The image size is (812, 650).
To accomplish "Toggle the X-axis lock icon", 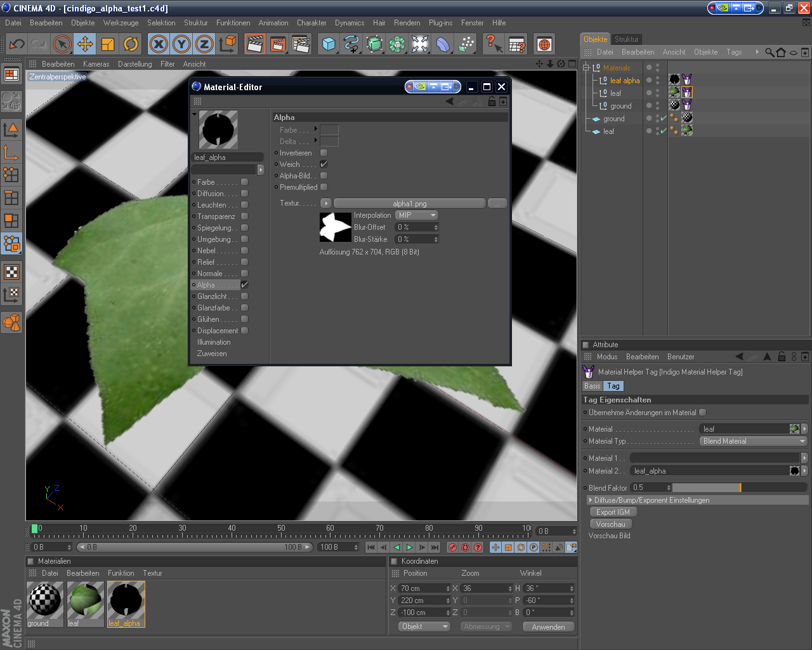I will 159,44.
